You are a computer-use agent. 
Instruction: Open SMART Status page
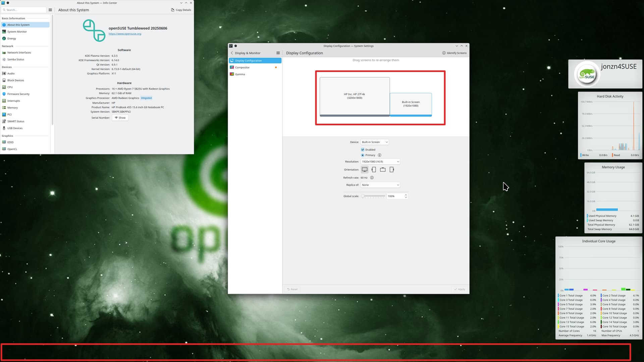point(25,121)
